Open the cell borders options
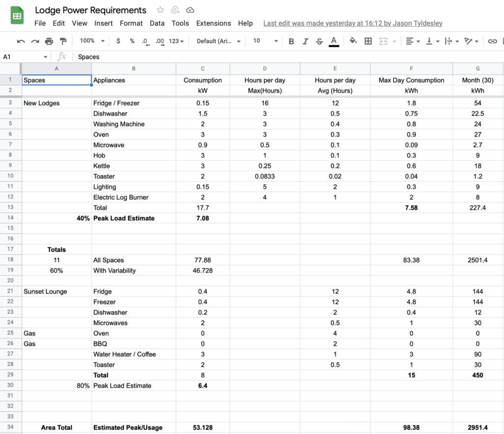Screen dimensions: 504x434 tap(368, 41)
